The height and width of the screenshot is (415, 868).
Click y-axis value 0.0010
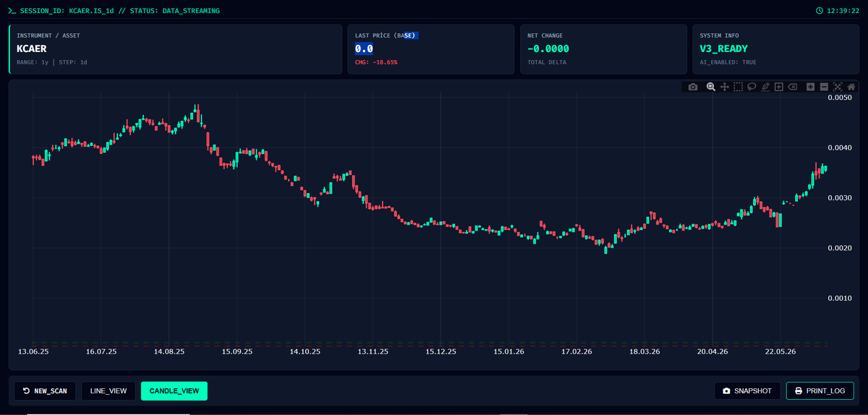coord(839,298)
